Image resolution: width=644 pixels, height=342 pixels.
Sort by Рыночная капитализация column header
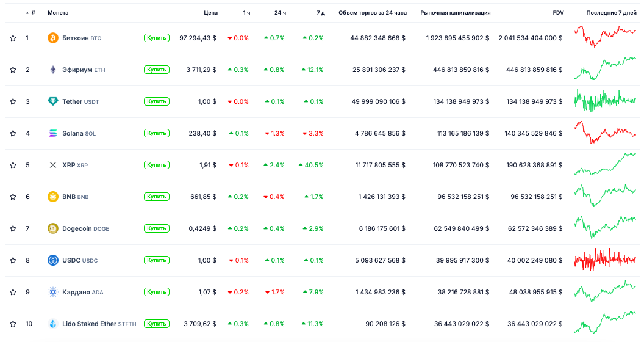coord(455,12)
